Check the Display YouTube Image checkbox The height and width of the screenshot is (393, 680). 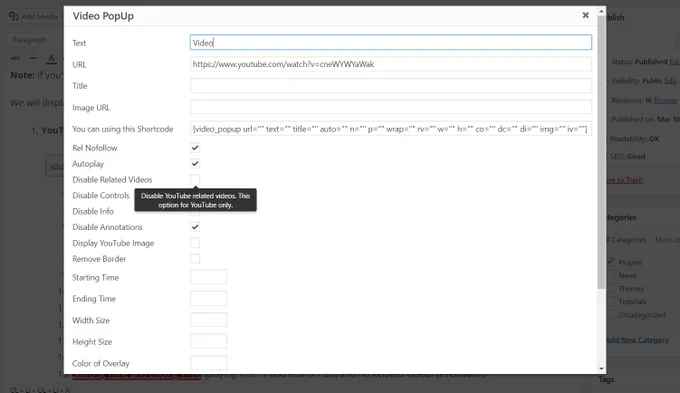click(x=195, y=243)
